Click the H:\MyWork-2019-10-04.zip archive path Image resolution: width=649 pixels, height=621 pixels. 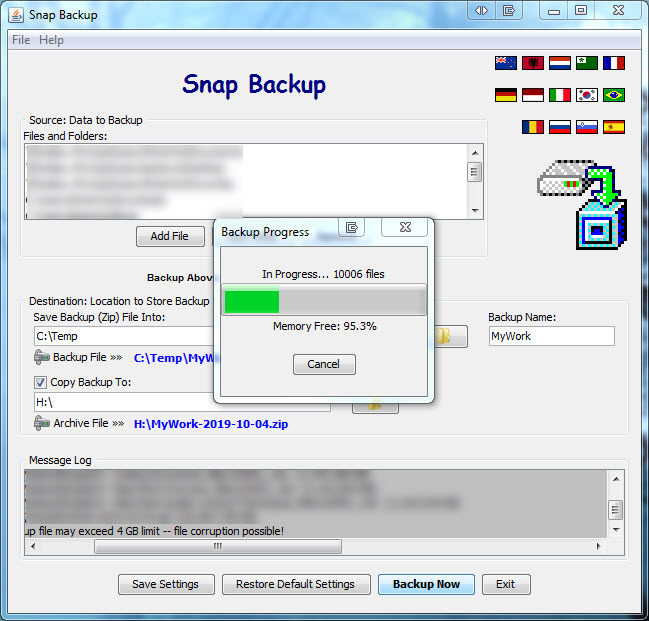pyautogui.click(x=211, y=424)
